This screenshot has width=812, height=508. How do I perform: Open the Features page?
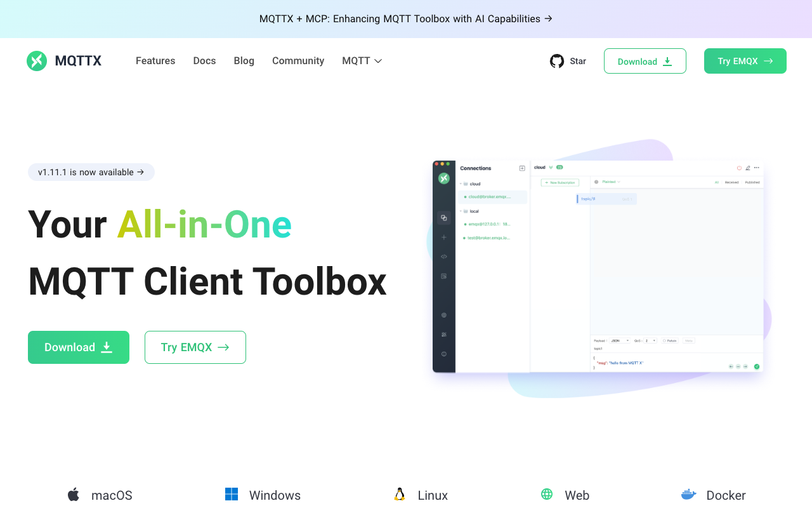[x=155, y=61]
